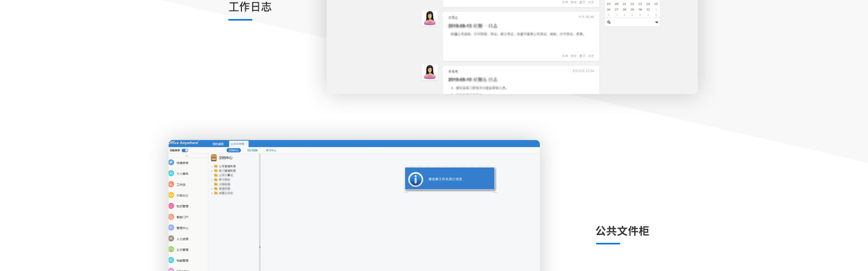Select the 工作流 sidebar icon

pos(171,184)
